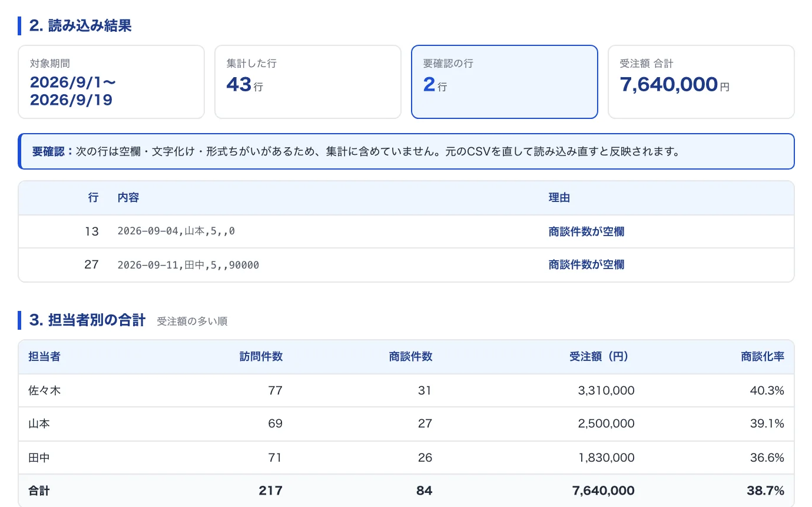Click the 受注額の多い順 caption
Image resolution: width=812 pixels, height=507 pixels.
tap(192, 322)
